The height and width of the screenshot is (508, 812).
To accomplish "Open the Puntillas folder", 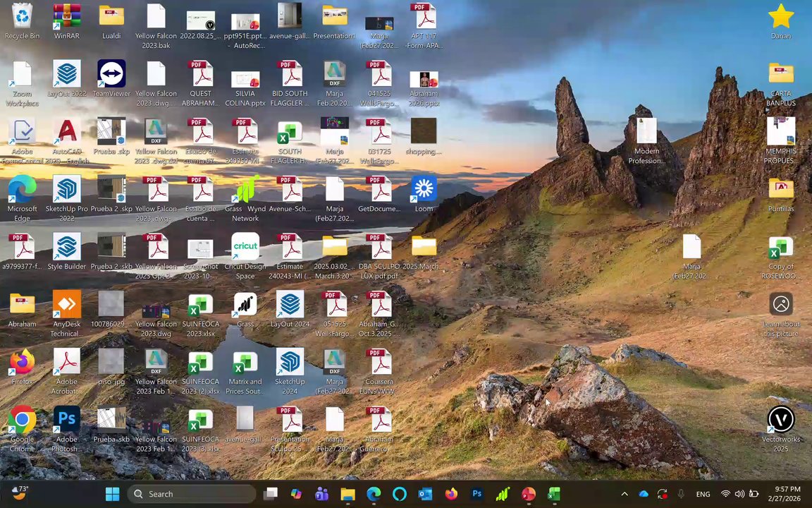I will click(781, 195).
